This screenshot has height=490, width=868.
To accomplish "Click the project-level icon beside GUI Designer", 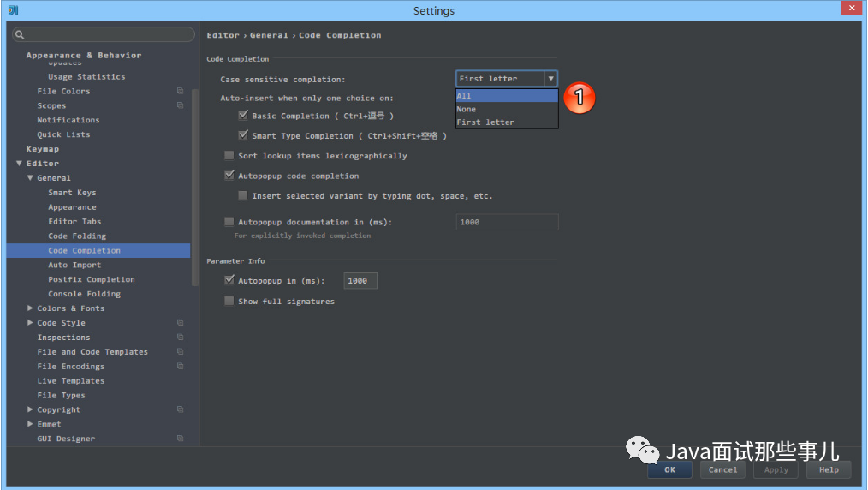I will click(x=180, y=438).
